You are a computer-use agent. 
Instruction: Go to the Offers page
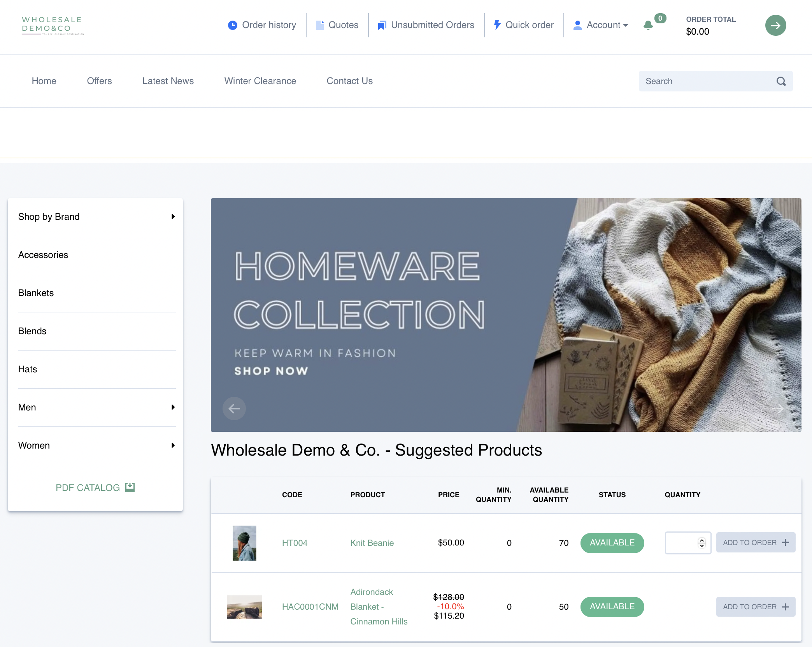pyautogui.click(x=99, y=81)
